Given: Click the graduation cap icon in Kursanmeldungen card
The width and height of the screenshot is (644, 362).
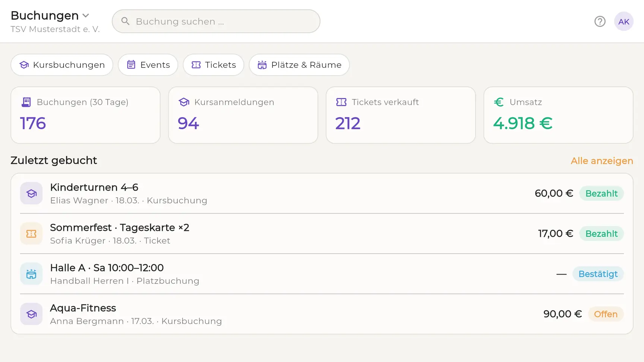Looking at the screenshot, I should point(184,102).
